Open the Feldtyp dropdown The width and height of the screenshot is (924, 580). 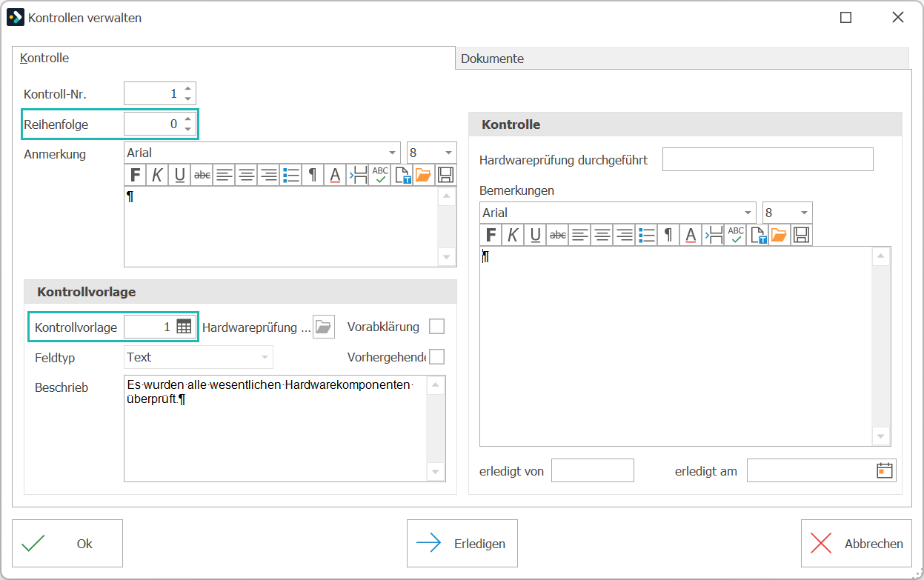click(x=199, y=357)
